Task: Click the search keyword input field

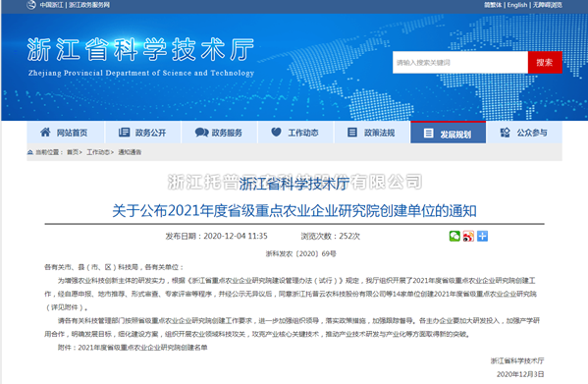Action: (460, 62)
